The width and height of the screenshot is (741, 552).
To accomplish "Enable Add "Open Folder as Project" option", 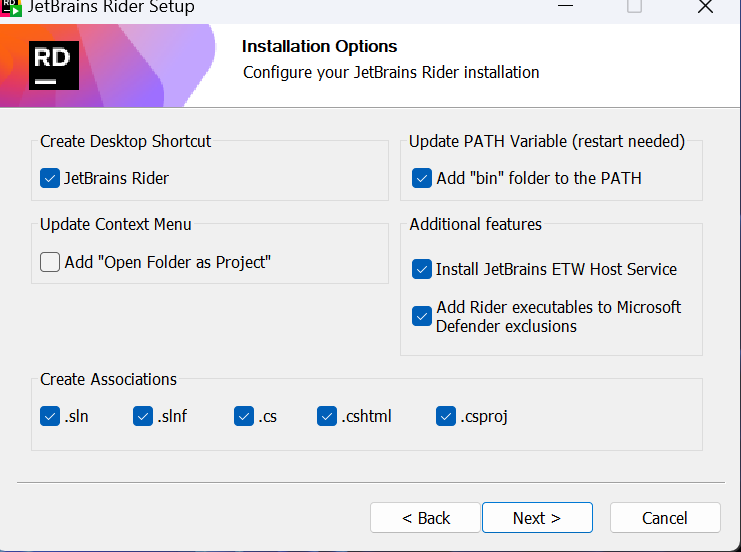I will point(50,262).
